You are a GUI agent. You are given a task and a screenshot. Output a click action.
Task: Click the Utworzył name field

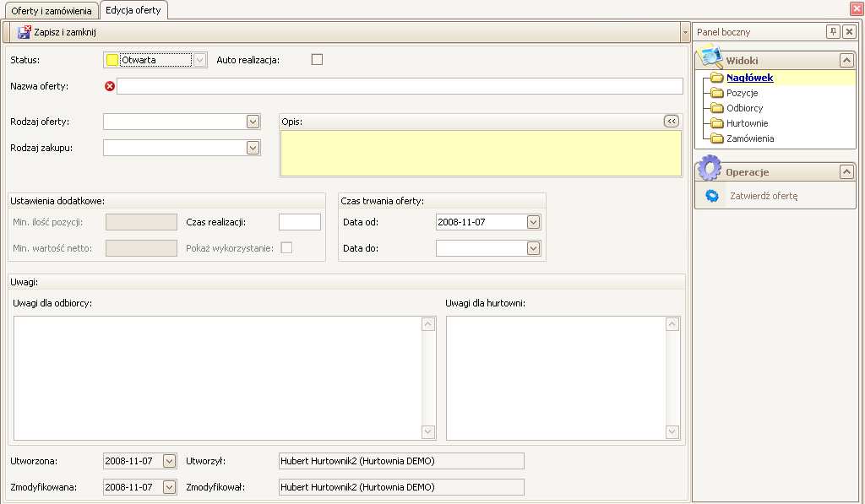401,461
